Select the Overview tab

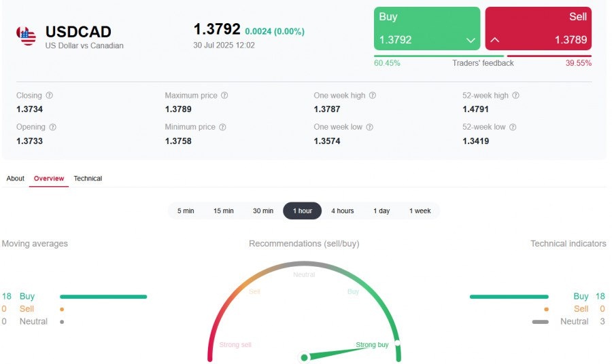coord(49,179)
